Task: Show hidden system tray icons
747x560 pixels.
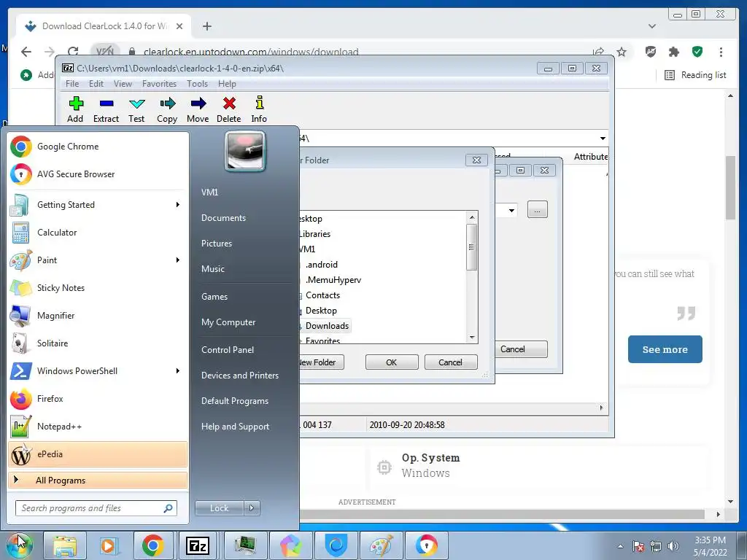Action: pyautogui.click(x=620, y=546)
